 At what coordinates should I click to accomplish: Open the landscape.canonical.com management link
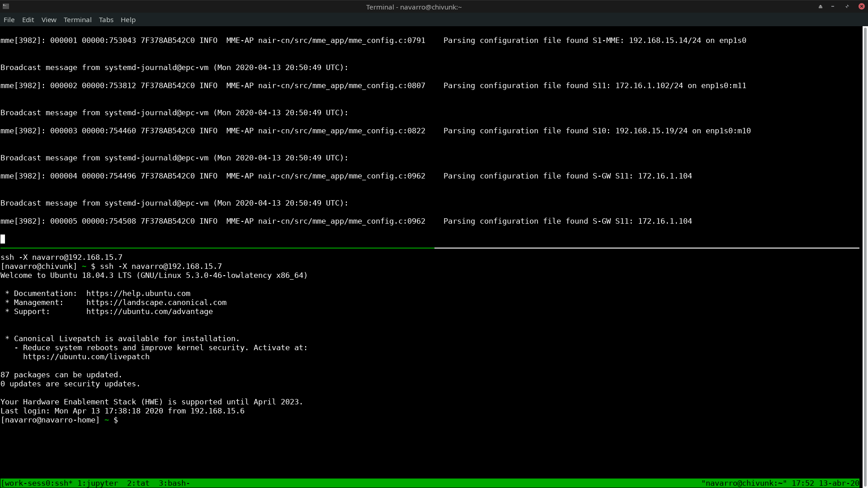(x=156, y=302)
